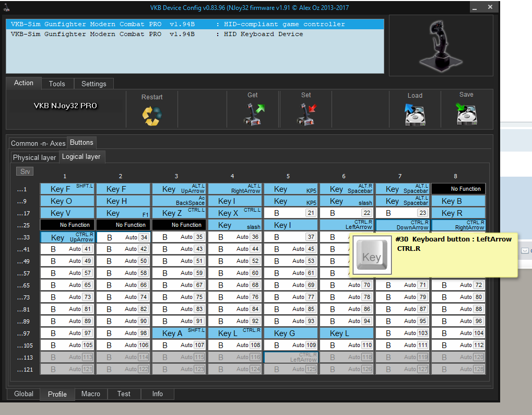Click the CTRL.R RightArrow cell
Screen dimensions: 532x415
click(x=458, y=225)
